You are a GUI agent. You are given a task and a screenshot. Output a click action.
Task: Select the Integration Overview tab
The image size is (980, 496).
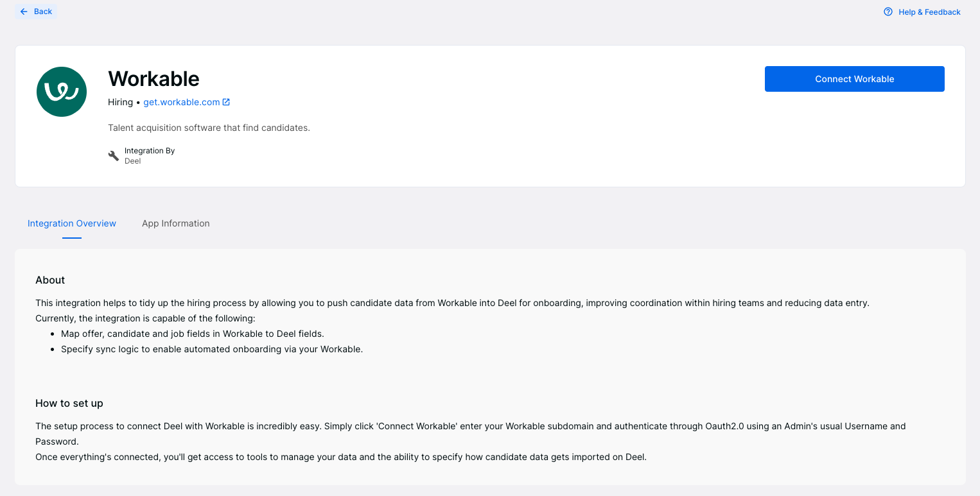tap(72, 223)
